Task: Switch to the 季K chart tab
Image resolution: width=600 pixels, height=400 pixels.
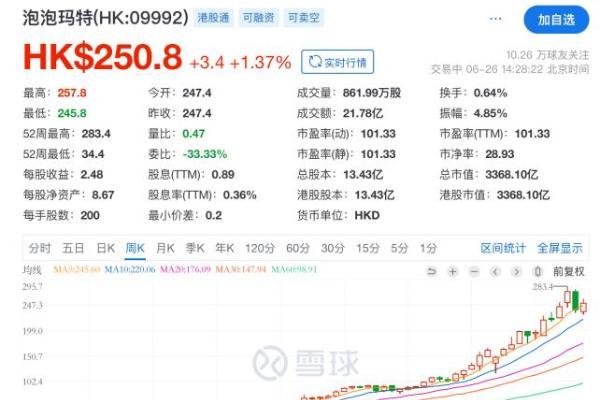Action: (x=195, y=248)
